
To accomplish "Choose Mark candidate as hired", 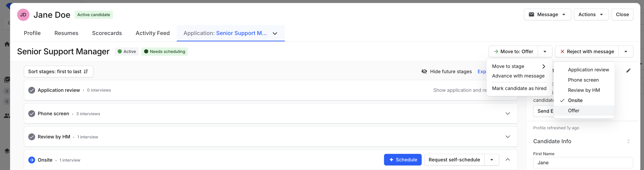I will [519, 88].
